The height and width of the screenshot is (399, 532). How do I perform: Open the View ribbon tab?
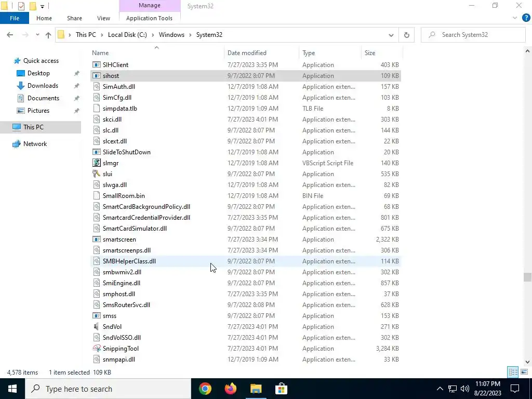pos(103,18)
